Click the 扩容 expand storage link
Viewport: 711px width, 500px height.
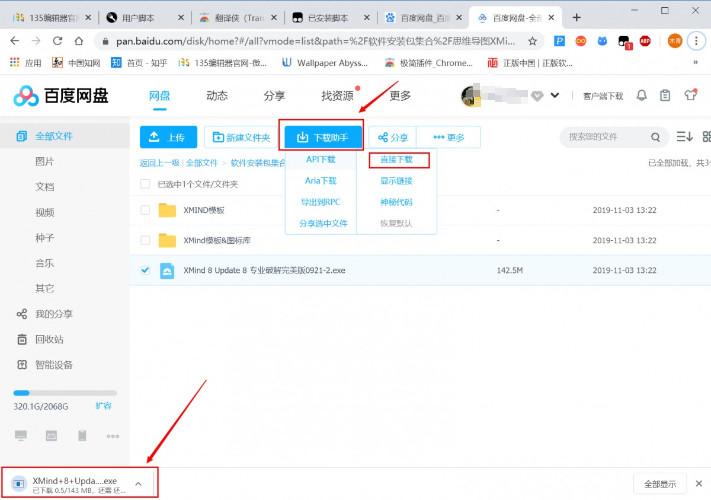pos(103,406)
